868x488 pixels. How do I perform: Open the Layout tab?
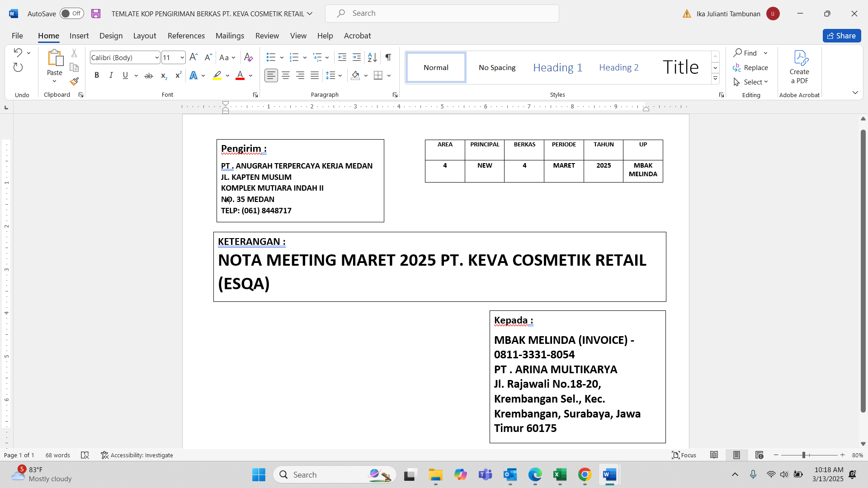(x=145, y=36)
